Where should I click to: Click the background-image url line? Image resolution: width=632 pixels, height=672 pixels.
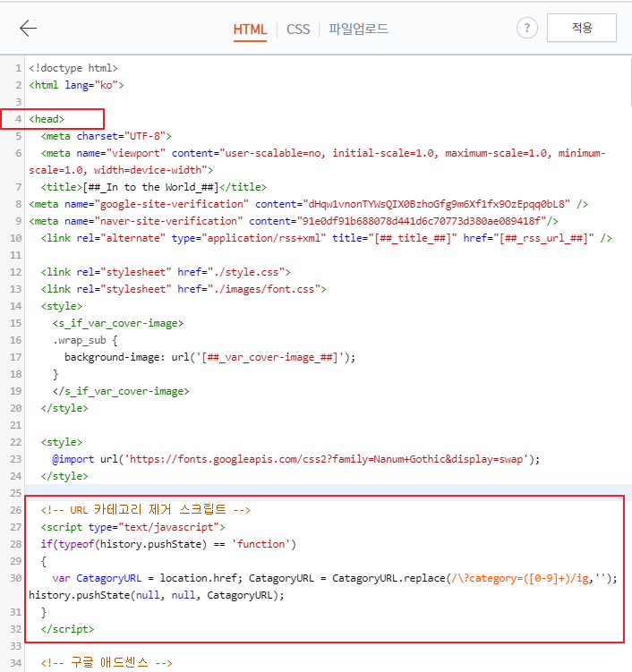coord(210,357)
